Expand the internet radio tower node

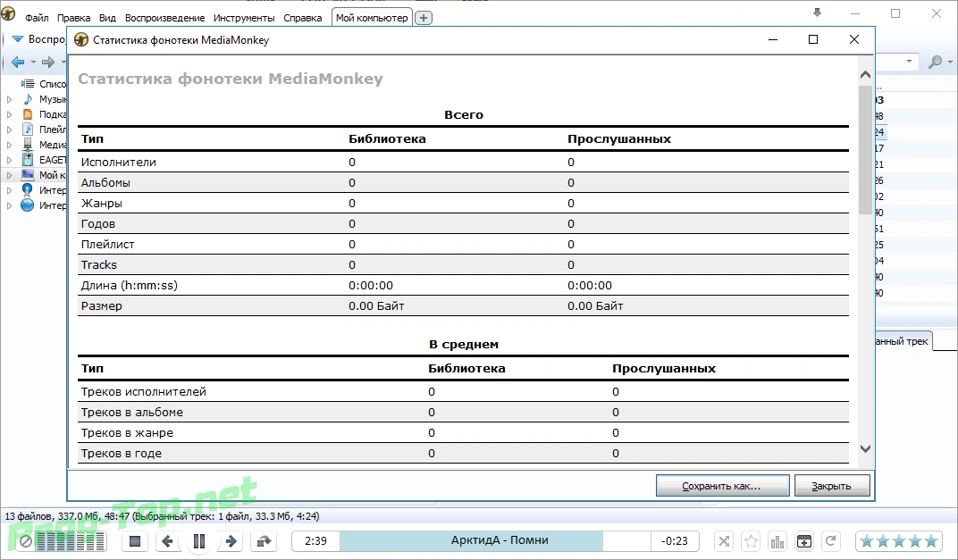[9, 190]
